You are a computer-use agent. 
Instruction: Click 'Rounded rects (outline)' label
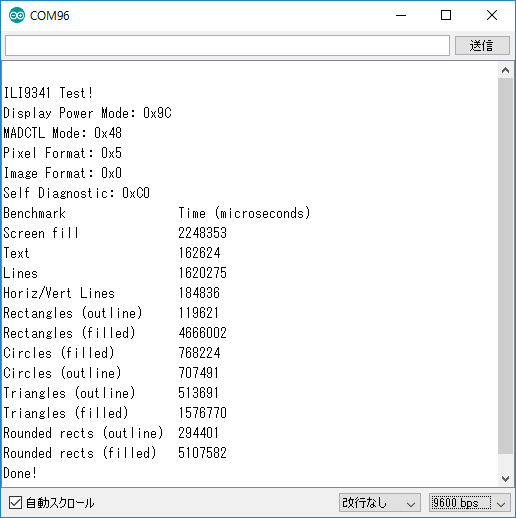(x=83, y=433)
